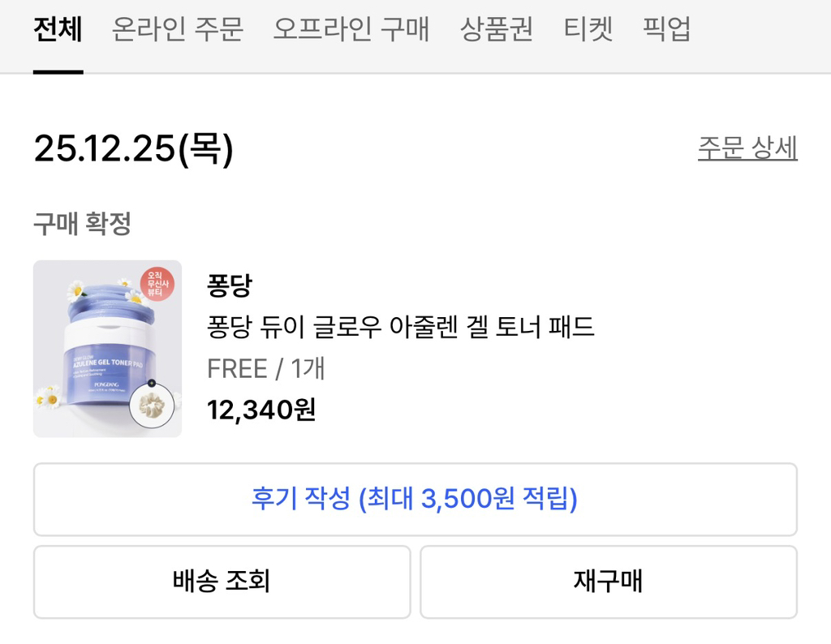Click the FREE / 1개 option text
Screen dimensions: 831x644
[x=266, y=368]
